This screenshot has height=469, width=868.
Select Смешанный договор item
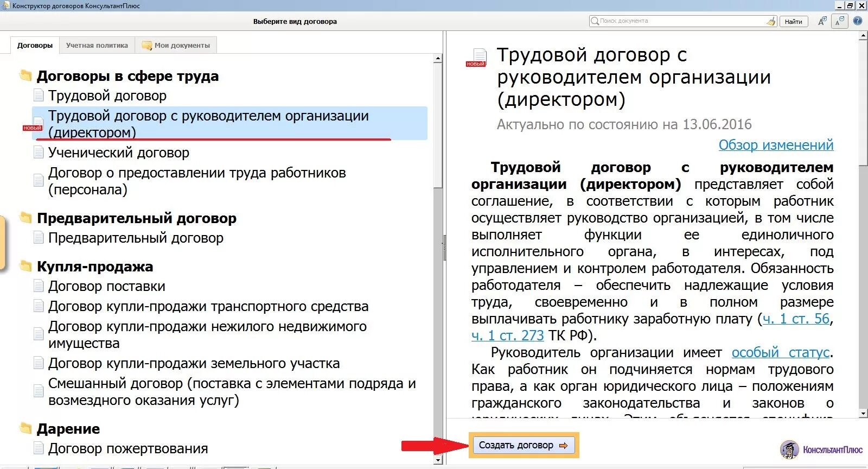(x=232, y=391)
